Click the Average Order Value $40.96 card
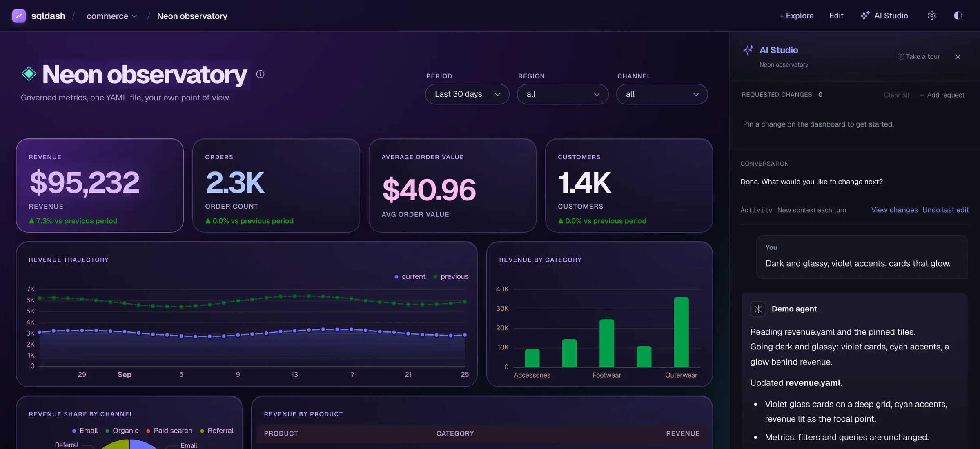The width and height of the screenshot is (980, 449). click(x=452, y=186)
